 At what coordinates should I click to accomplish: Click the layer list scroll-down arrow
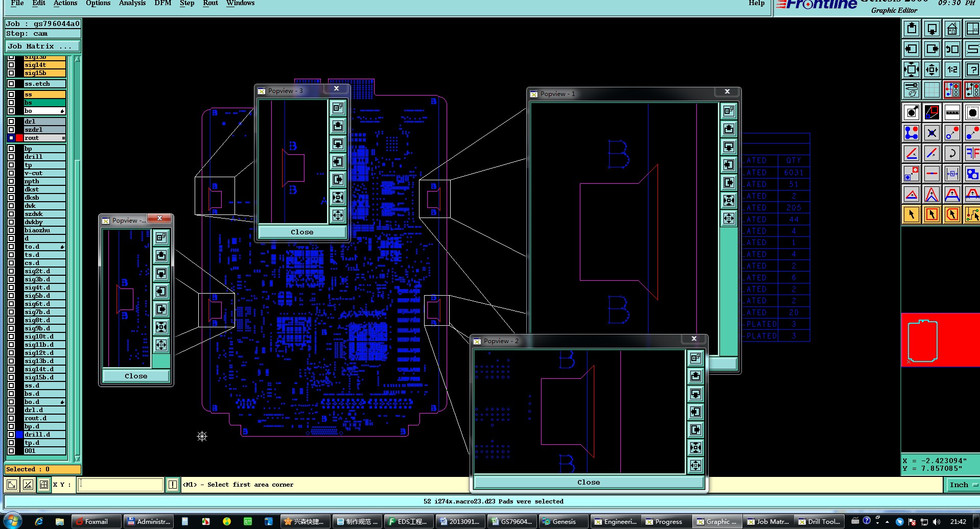point(77,458)
